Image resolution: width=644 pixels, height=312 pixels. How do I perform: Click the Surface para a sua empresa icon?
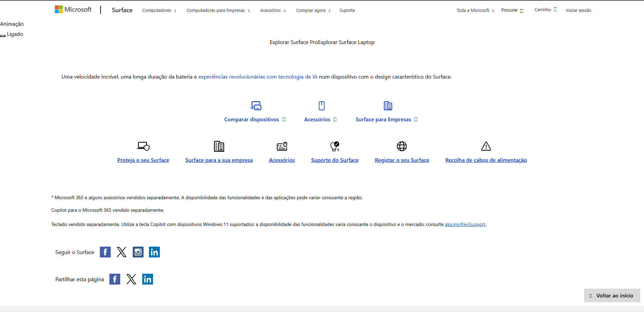click(219, 146)
